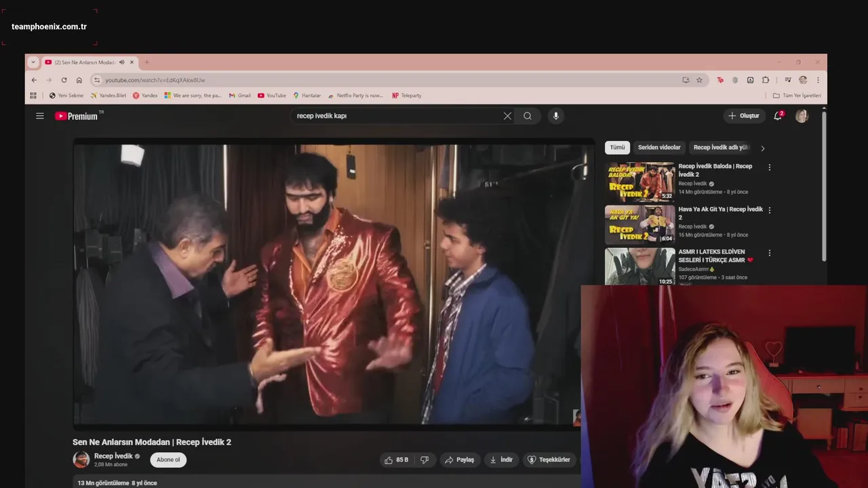Open Tüm Yer İşaretleri bookmarks folder
Image resolution: width=868 pixels, height=488 pixels.
pos(797,96)
